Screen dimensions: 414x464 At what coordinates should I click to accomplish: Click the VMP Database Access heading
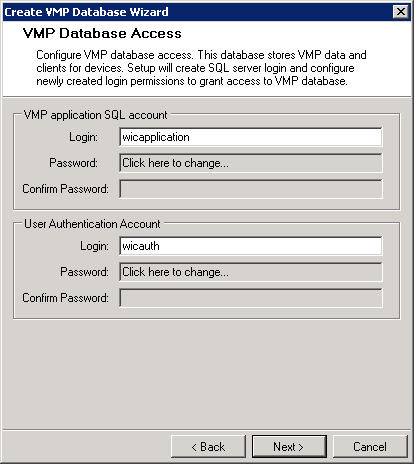tap(102, 33)
